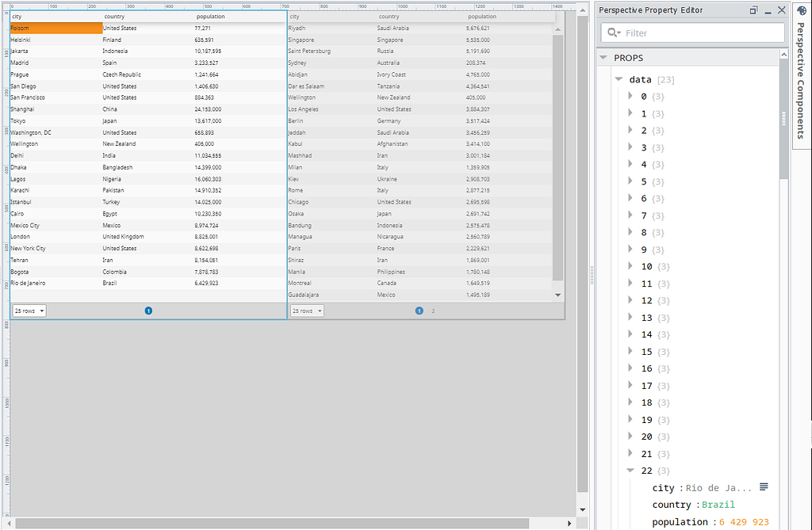
Task: Minimize the Perspective Property Editor panel
Action: [x=766, y=10]
